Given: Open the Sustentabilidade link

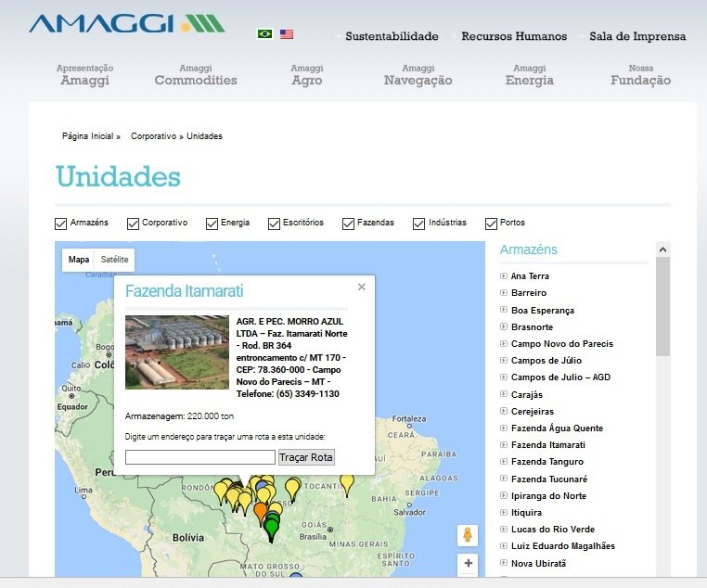Looking at the screenshot, I should coord(392,36).
